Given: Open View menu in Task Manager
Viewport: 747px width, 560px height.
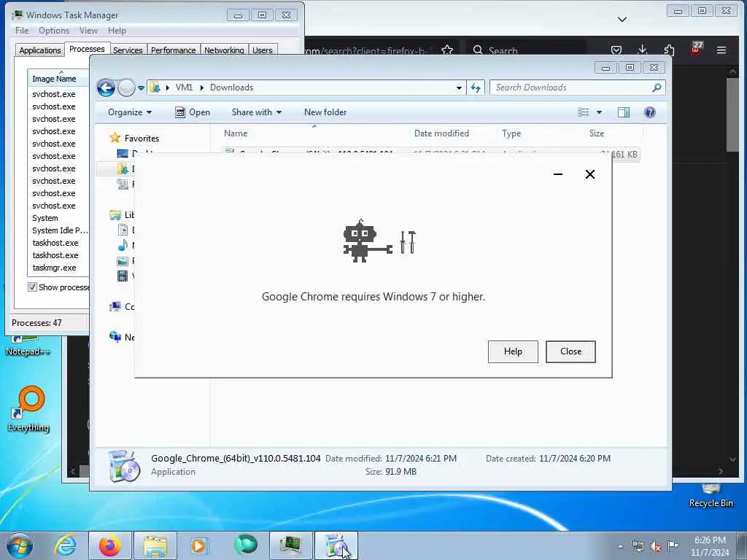Looking at the screenshot, I should (88, 31).
